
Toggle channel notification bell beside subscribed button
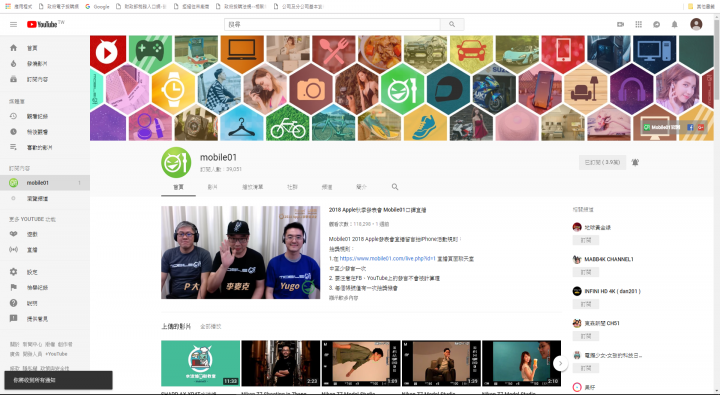coord(635,162)
